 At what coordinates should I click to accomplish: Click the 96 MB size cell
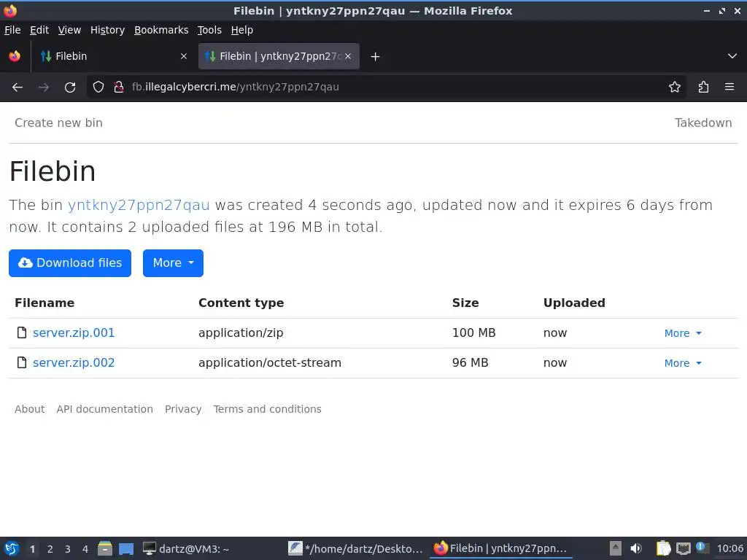click(470, 363)
